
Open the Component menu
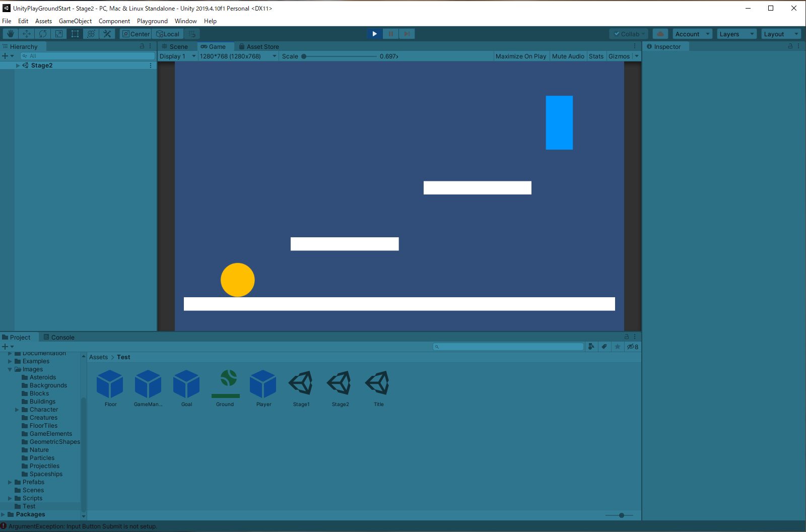click(x=114, y=21)
